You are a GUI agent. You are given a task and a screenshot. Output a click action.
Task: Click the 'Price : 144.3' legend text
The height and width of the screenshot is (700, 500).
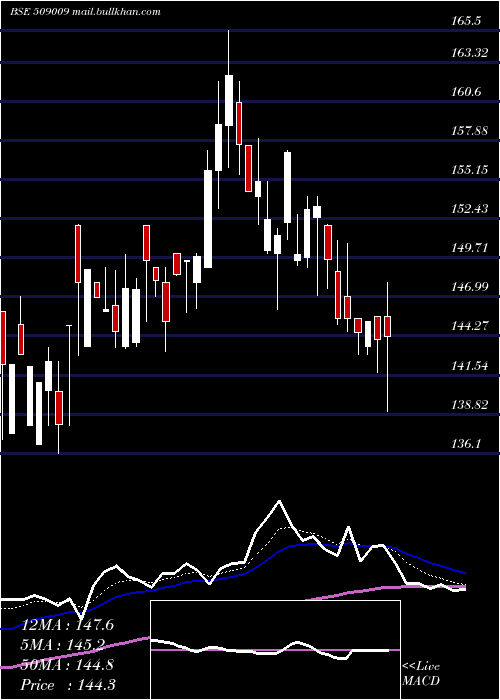click(67, 685)
